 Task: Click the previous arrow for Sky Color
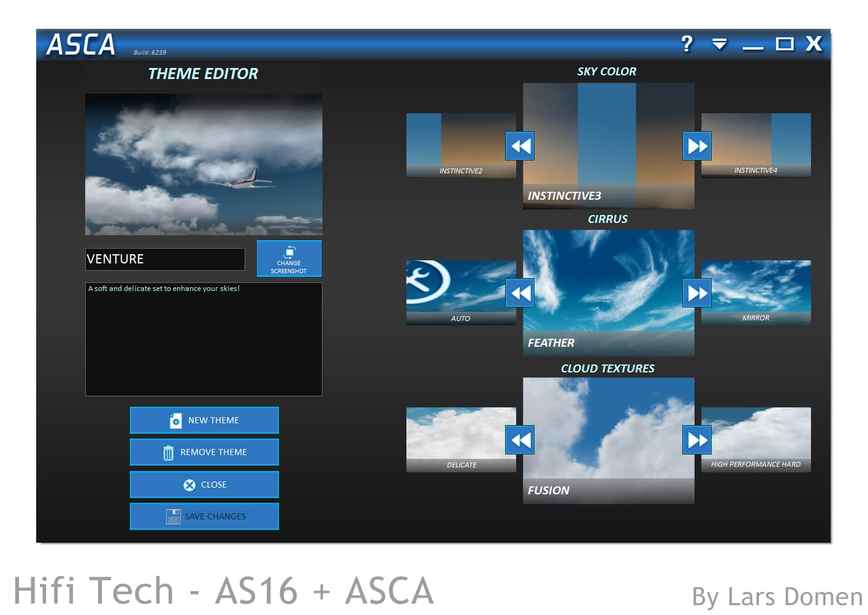(520, 146)
